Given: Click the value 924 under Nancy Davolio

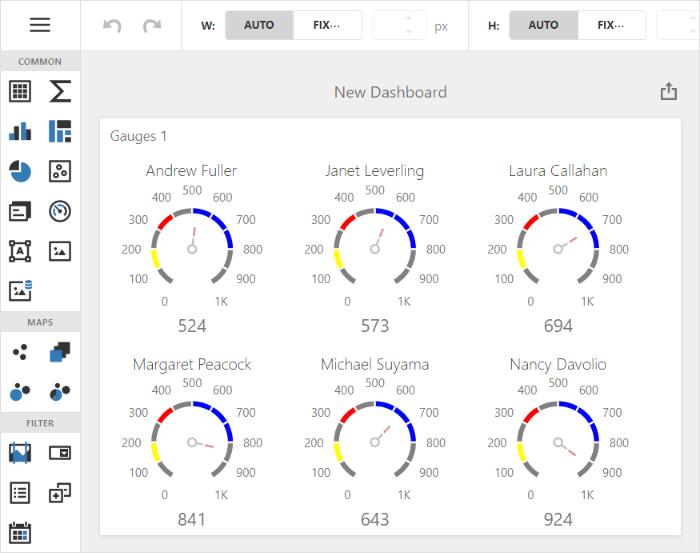Looking at the screenshot, I should [x=558, y=520].
